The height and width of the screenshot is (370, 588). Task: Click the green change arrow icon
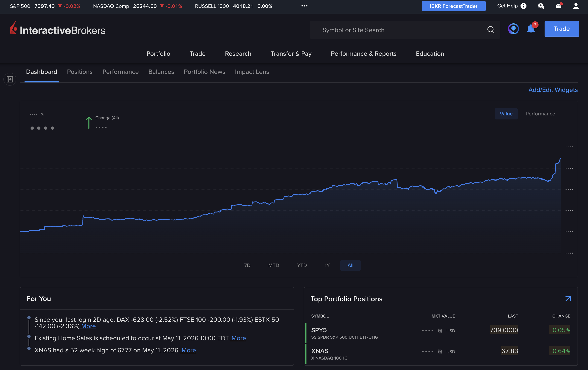tap(89, 122)
